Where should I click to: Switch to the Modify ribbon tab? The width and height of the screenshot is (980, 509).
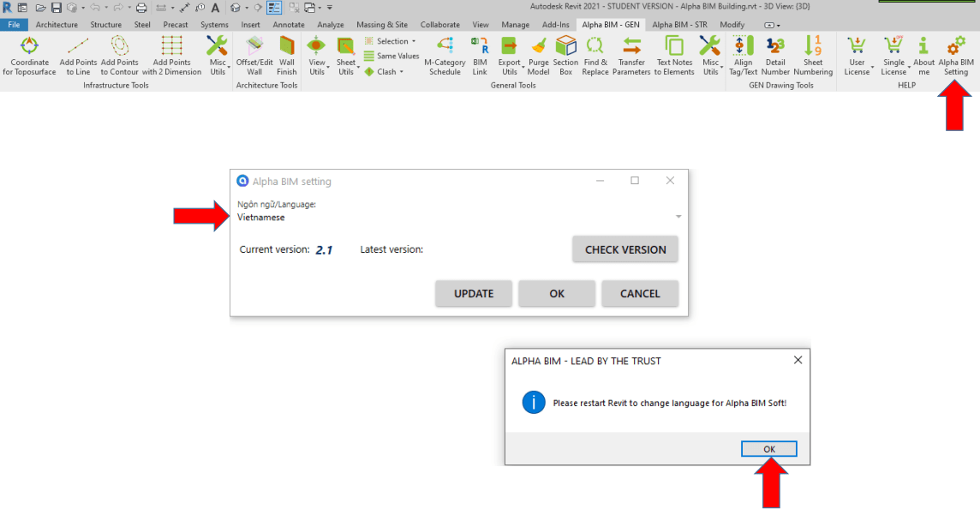[x=732, y=24]
